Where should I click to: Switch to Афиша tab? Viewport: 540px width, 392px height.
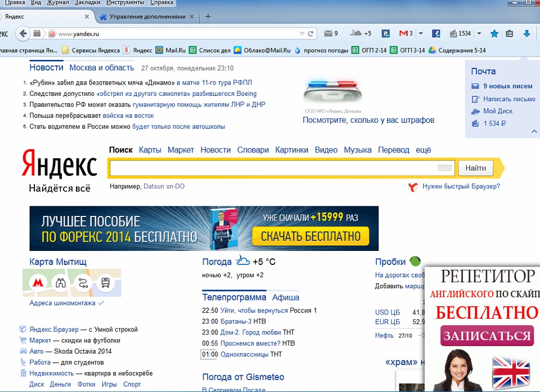coord(285,297)
